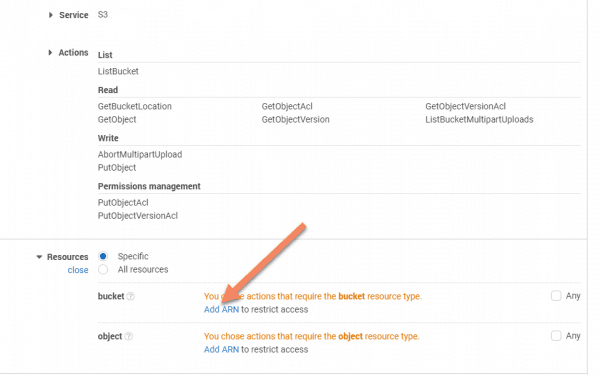The image size is (600, 375).
Task: Select the All resources radio button
Action: [x=103, y=269]
